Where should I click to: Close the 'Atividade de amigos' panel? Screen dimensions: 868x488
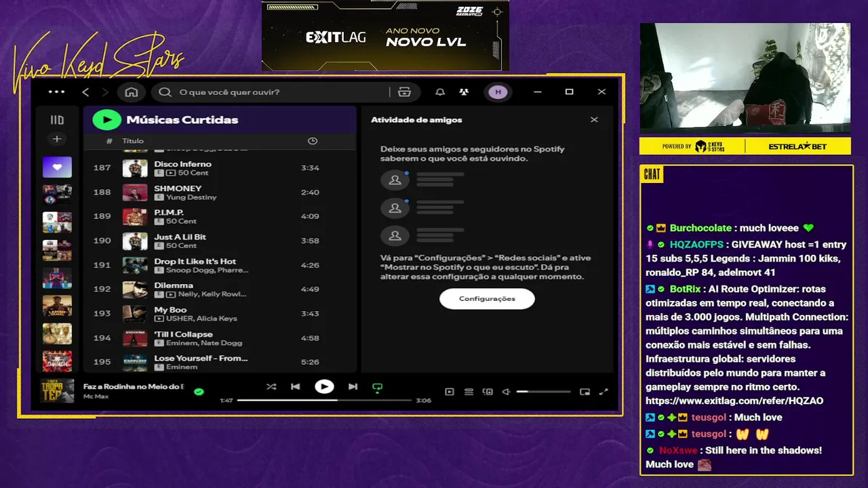coord(594,119)
